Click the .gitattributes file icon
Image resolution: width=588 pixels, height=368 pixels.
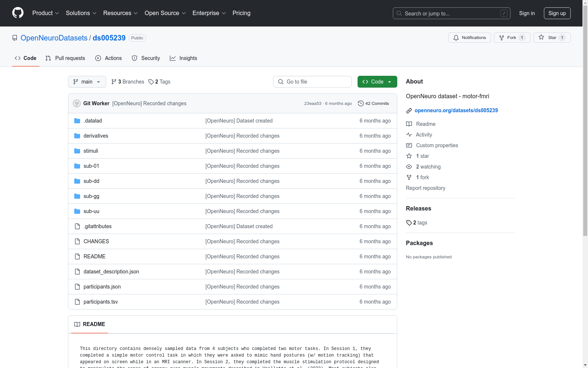77,226
